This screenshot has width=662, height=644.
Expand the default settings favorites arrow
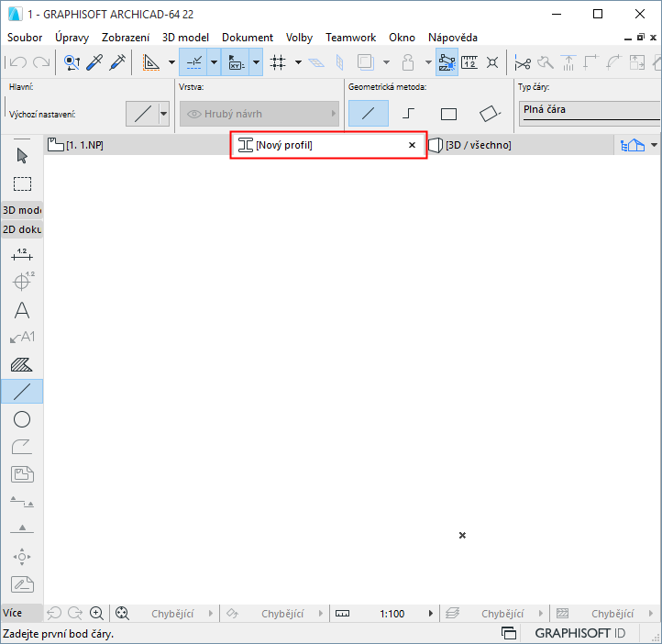[x=164, y=114]
